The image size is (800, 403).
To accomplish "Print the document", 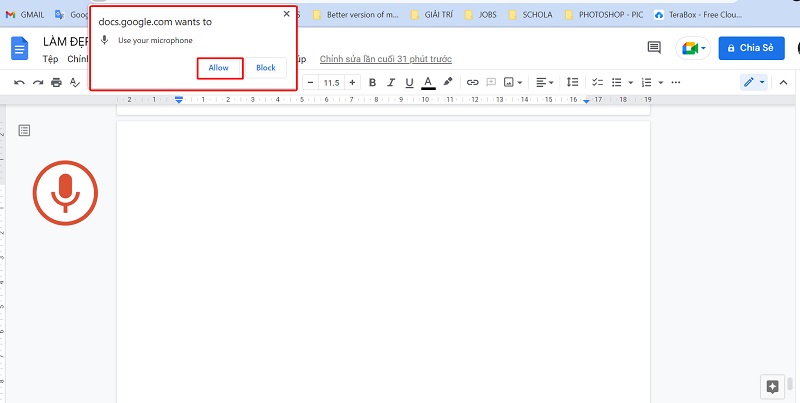I will (x=56, y=83).
